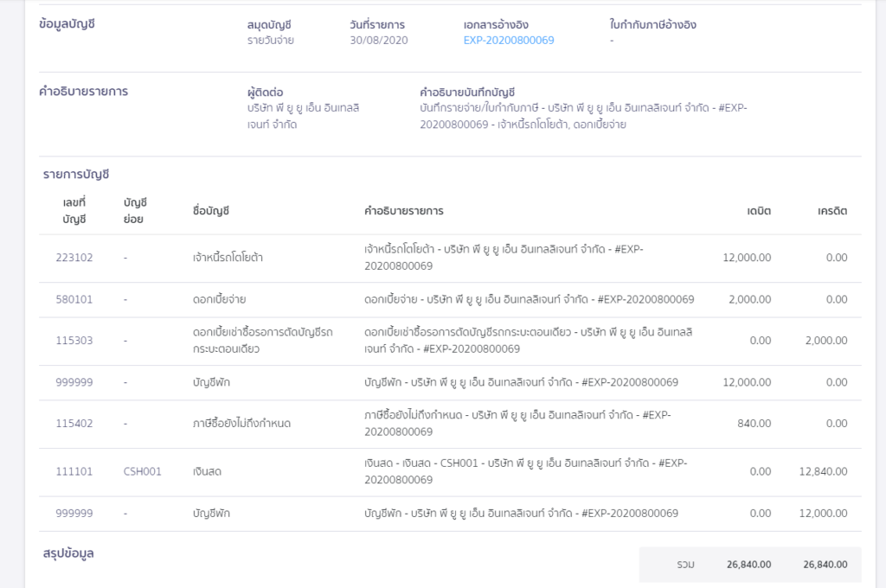Select account name ภาษีซื้อยังไม่ถึงกำหนด
Screen dimensions: 886x588
pyautogui.click(x=242, y=424)
